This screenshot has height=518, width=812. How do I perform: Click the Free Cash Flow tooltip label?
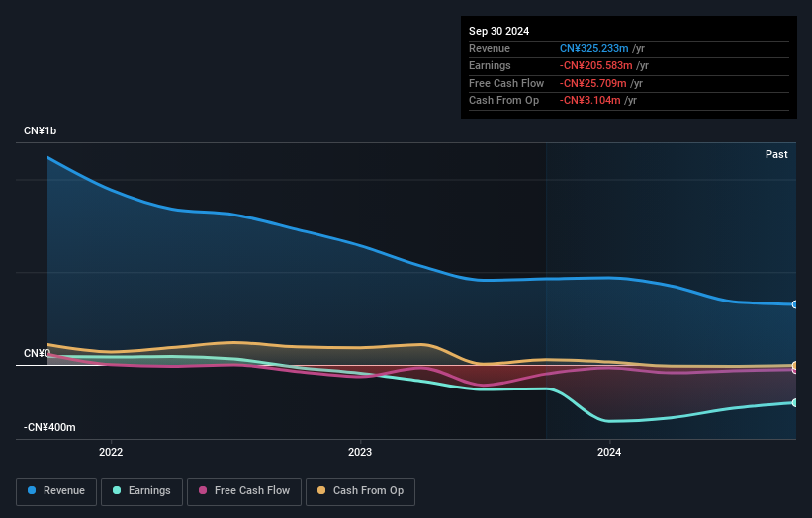point(506,83)
